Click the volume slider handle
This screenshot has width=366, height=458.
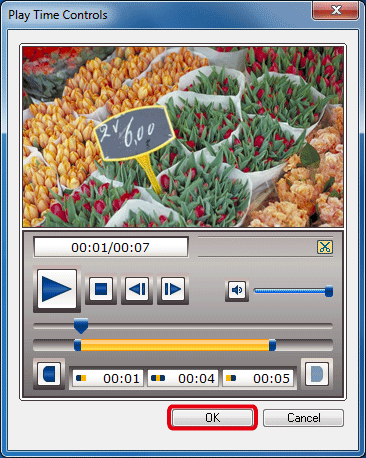pos(329,291)
